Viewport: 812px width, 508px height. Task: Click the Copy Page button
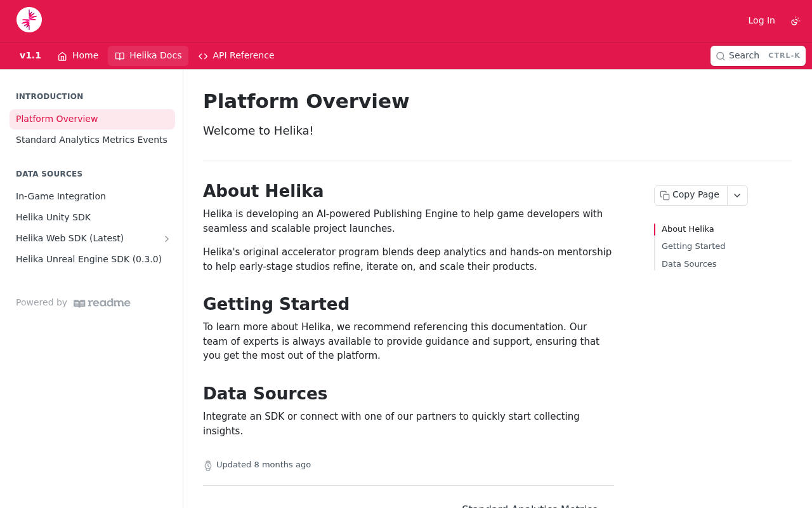point(691,196)
